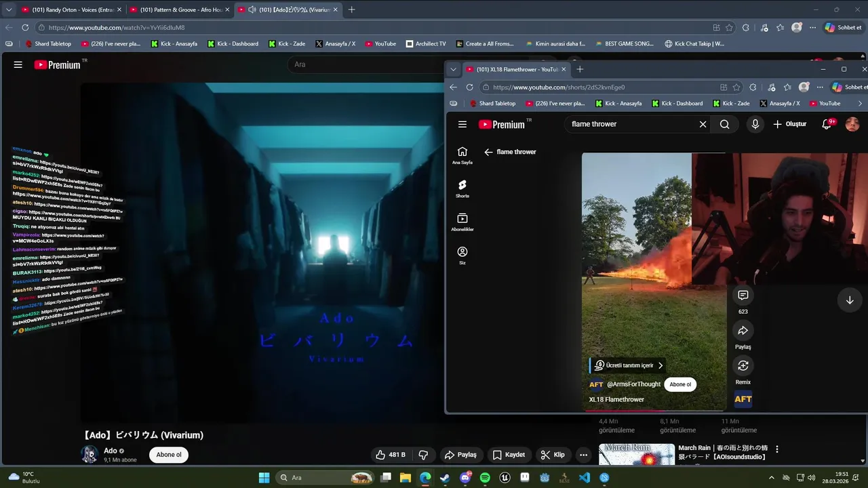The width and height of the screenshot is (868, 488).
Task: Open the comments on the flamethrower Short
Action: (x=743, y=295)
